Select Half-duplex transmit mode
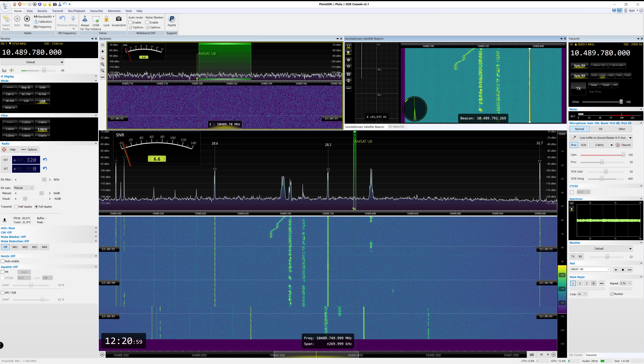Screen dimensions: 644x364 [16, 207]
